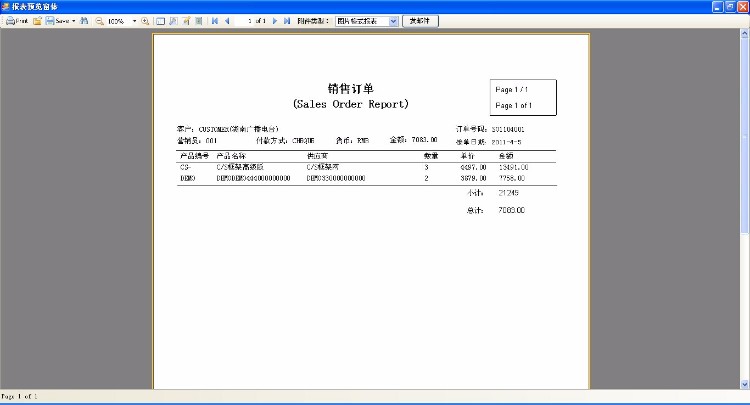Toggle the full screen view icon
This screenshot has height=405, width=750.
160,20
